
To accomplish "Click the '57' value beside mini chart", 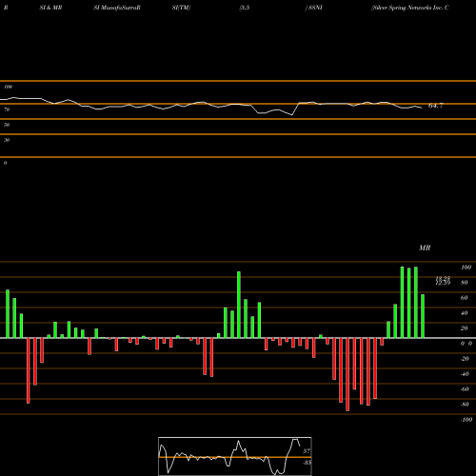I will 307,451.
